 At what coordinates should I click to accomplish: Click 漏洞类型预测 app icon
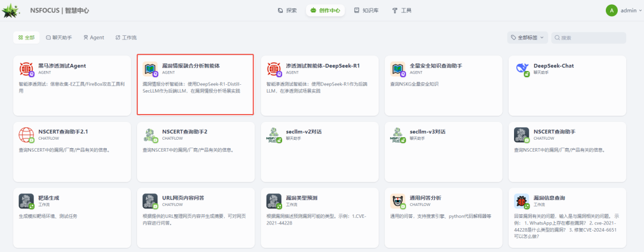274,201
